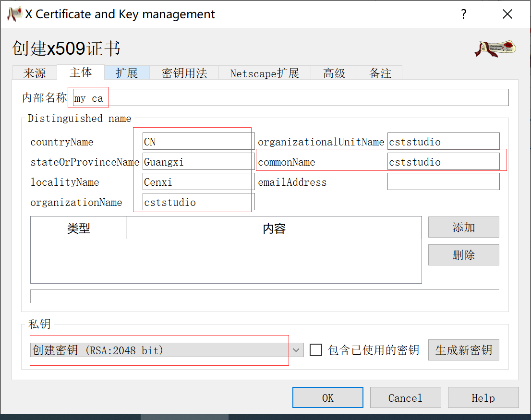
Task: Click the stateOrProvinceName field with Guangxi
Action: (198, 161)
